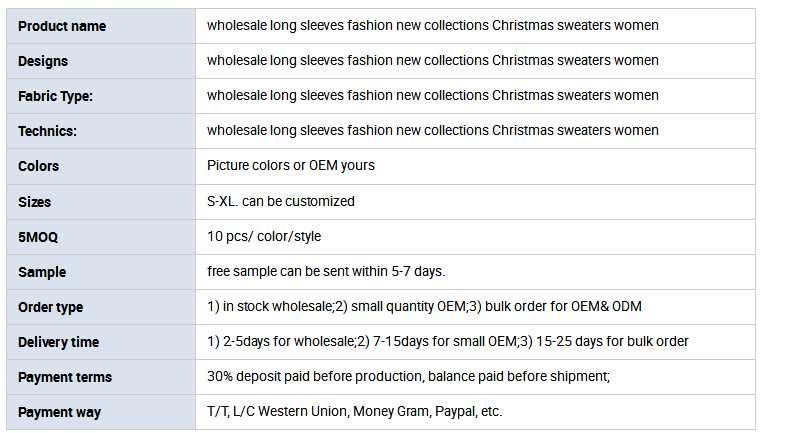Click the "Designs" label cell
Image resolution: width=789 pixels, height=433 pixels.
(x=43, y=61)
